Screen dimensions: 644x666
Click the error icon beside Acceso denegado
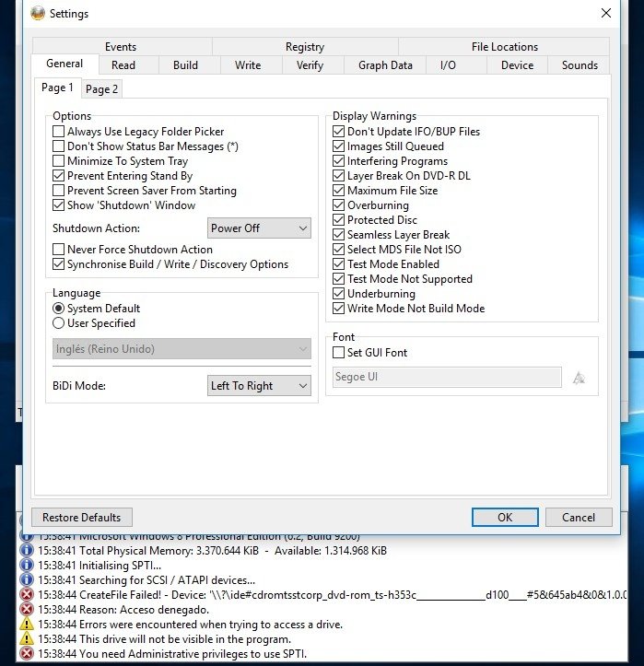click(27, 610)
